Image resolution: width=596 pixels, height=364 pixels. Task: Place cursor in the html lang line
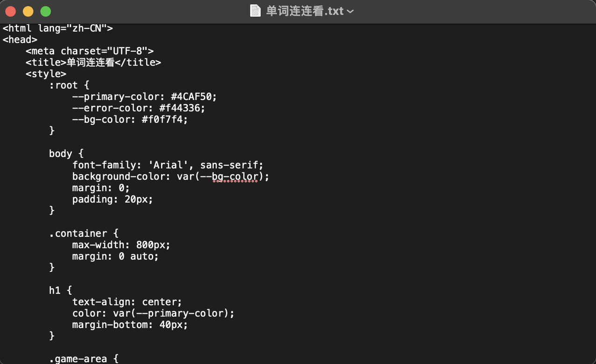click(58, 28)
